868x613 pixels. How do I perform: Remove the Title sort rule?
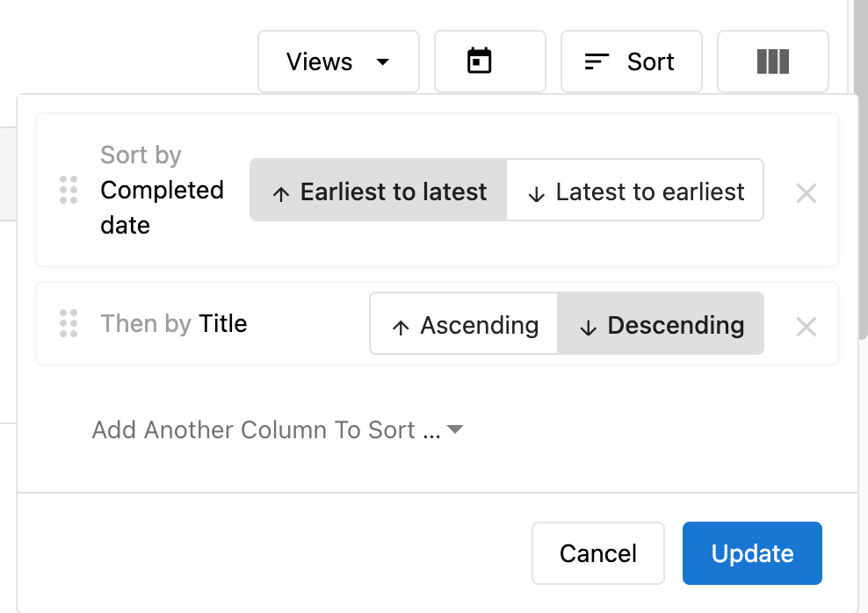(806, 327)
